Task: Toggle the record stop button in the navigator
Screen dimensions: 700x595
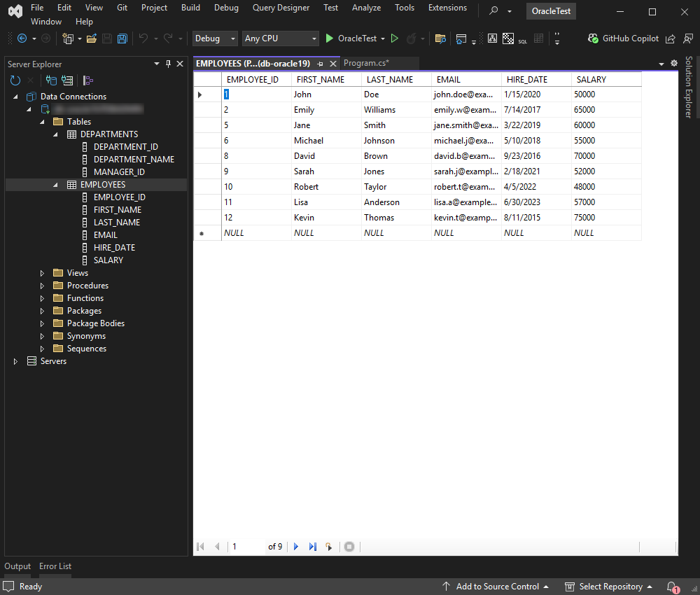Action: tap(349, 547)
